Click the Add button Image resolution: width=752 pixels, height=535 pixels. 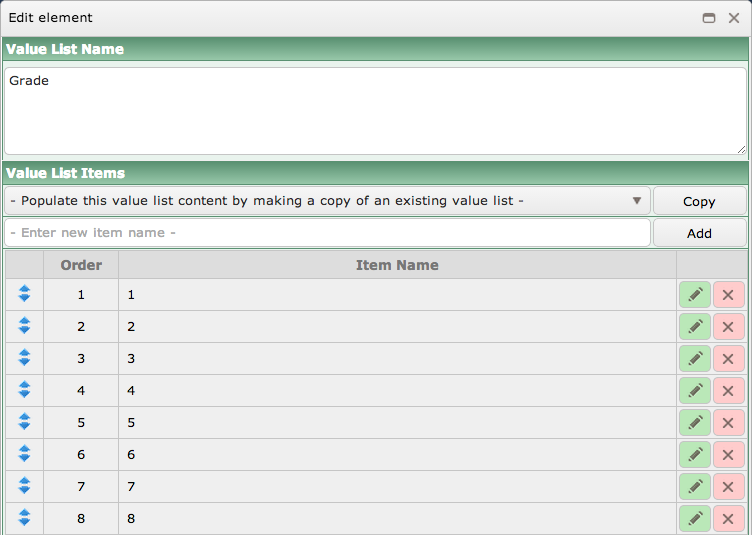pyautogui.click(x=699, y=233)
